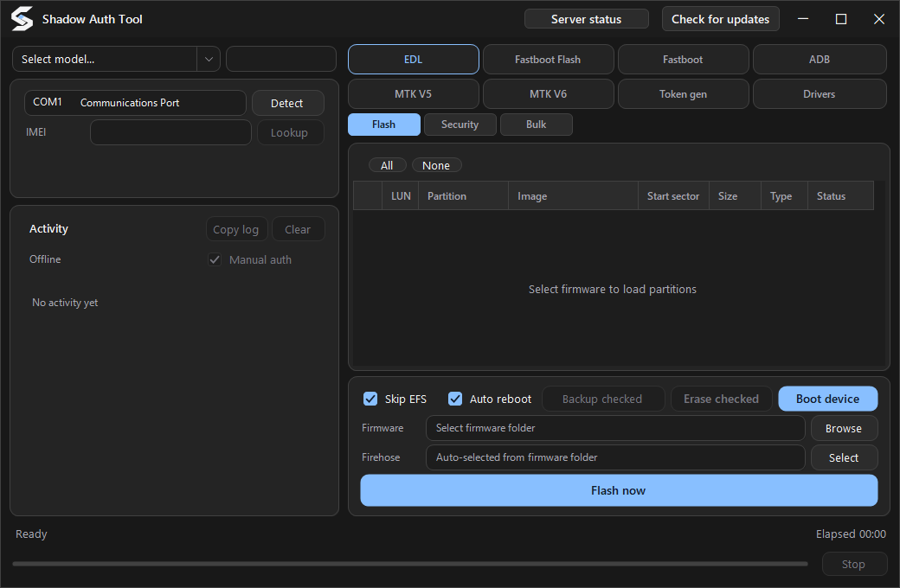Toggle the Auto reboot checkbox

(x=455, y=399)
